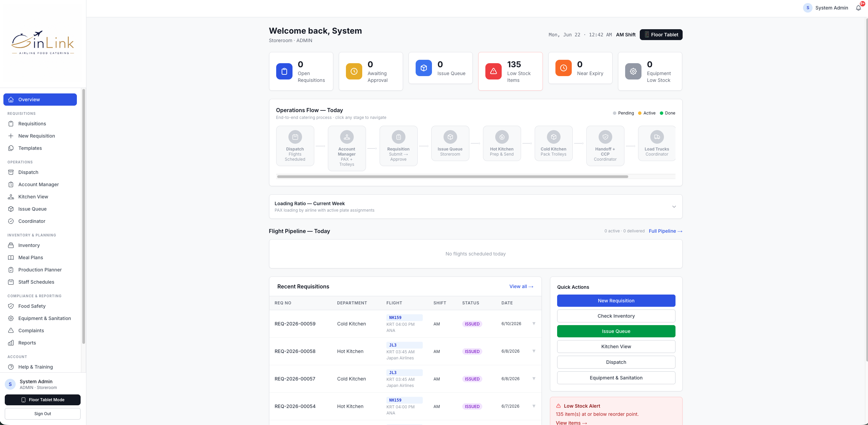Go to Overview in sidebar
The image size is (868, 425).
(x=40, y=100)
